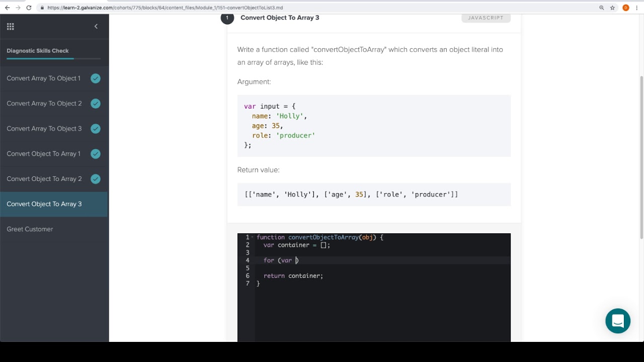Click the 'Convert Object To Array 3' title
Viewport: 644px width, 362px height.
tap(280, 18)
